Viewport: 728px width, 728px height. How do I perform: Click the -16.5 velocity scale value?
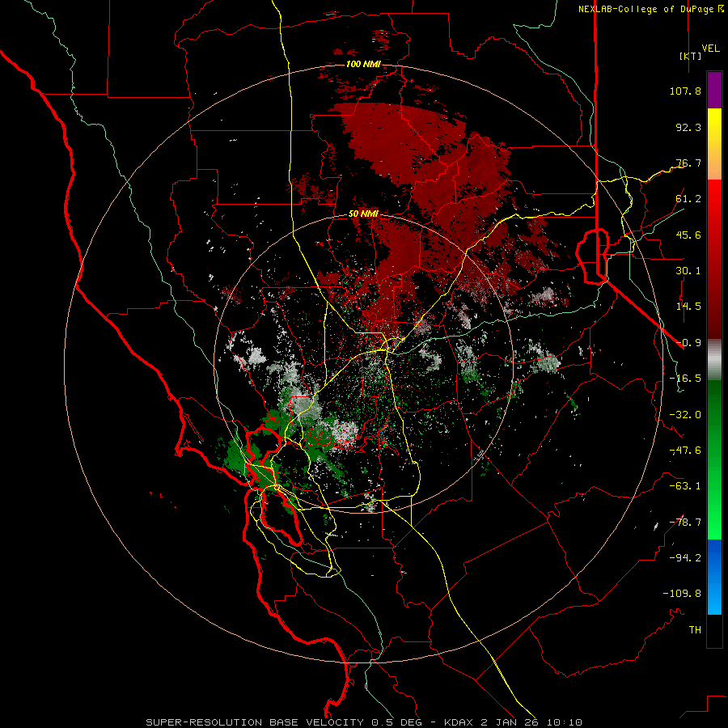click(685, 379)
